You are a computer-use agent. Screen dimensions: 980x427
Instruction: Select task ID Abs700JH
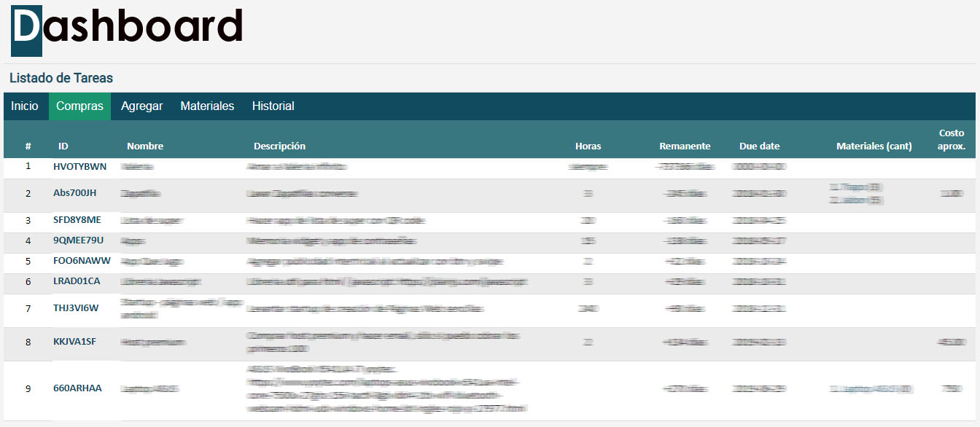tap(74, 193)
